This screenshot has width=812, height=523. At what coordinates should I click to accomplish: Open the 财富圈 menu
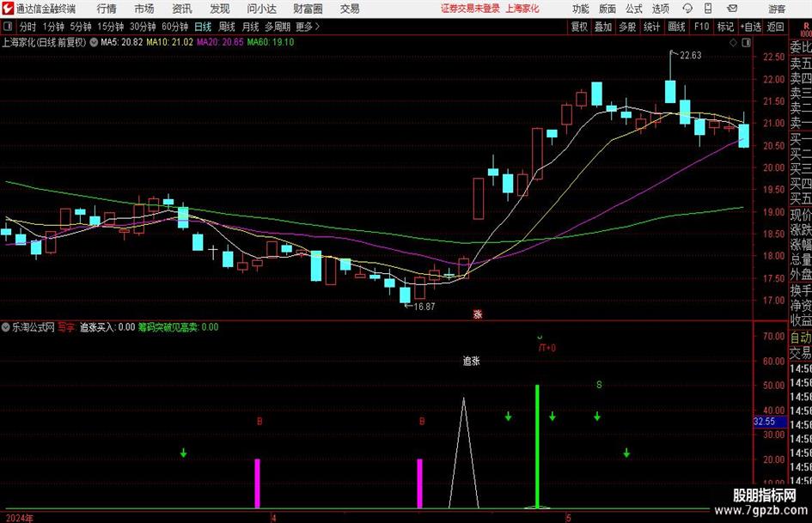click(308, 9)
